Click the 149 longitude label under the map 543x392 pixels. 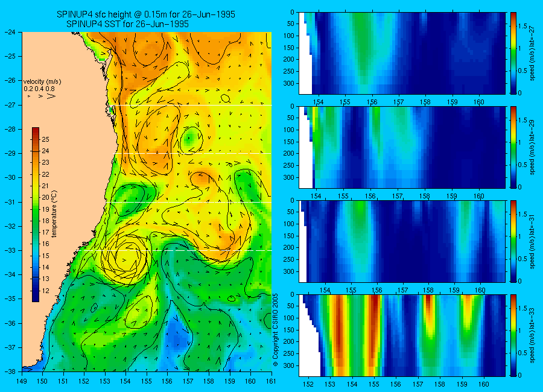22,381
